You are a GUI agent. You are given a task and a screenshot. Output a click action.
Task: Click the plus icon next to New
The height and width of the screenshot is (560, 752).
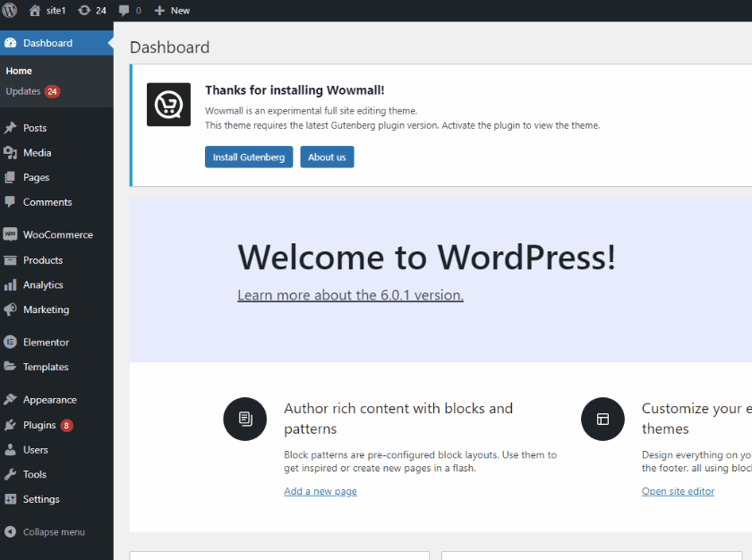[x=159, y=11]
